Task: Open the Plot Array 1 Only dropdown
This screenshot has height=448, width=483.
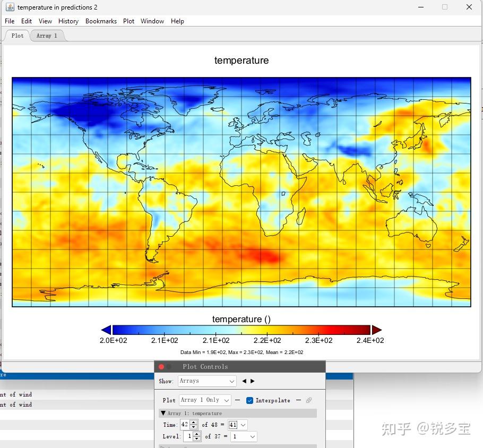Action: coord(204,400)
